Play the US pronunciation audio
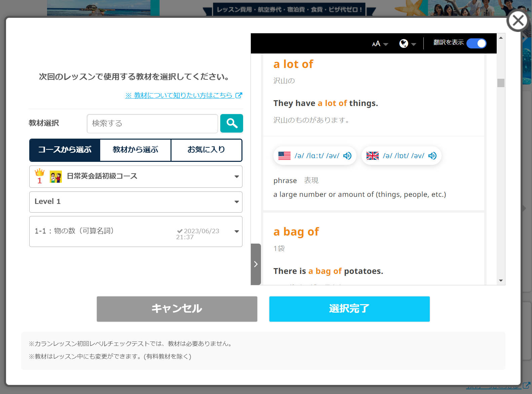This screenshot has height=394, width=532. coord(347,156)
